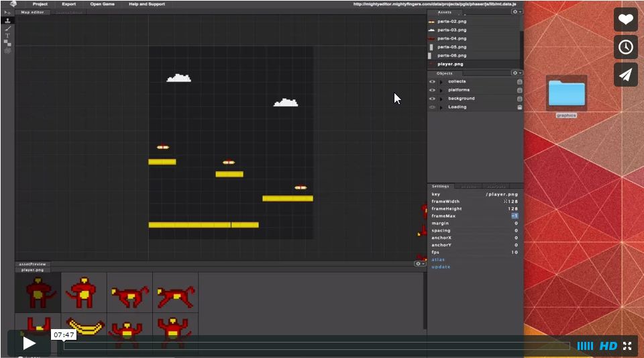Viewport: 644px width, 358px height.
Task: Open Objects panel gear dropdown
Action: tap(517, 73)
